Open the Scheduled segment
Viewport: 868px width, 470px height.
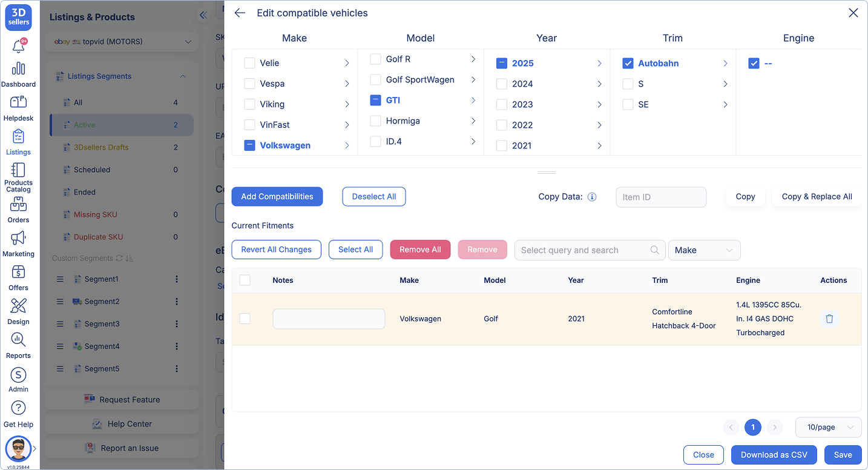coord(122,170)
